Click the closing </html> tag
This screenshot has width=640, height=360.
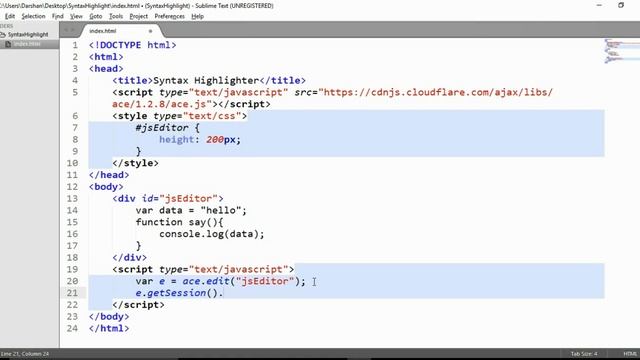click(x=109, y=329)
